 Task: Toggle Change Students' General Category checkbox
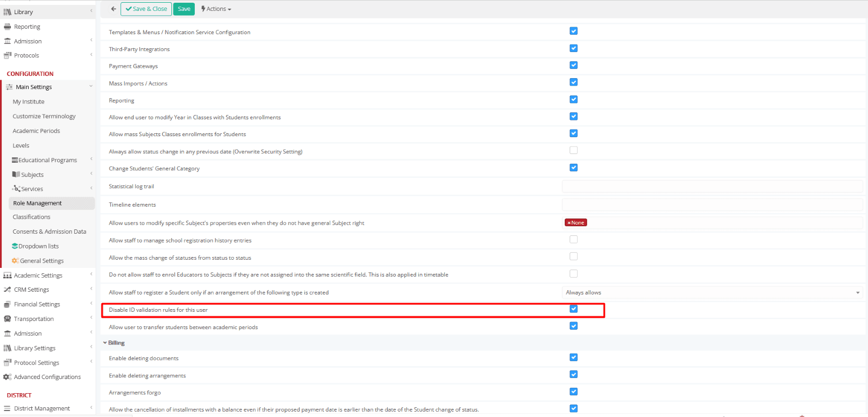pyautogui.click(x=573, y=168)
